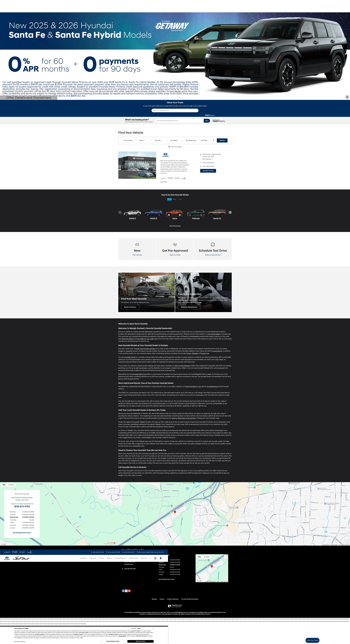Open the Hyundai Programs menu
350x644 pixels.
click(121, 558)
